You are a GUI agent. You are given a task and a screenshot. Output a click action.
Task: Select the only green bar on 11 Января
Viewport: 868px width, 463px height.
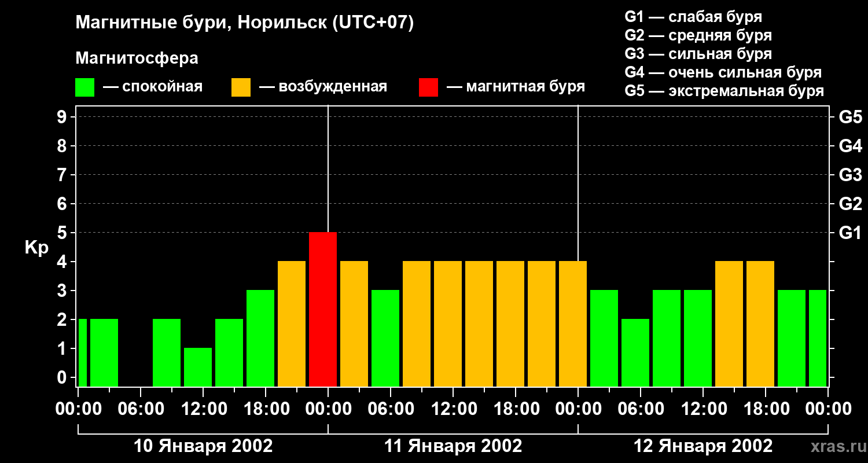(385, 338)
